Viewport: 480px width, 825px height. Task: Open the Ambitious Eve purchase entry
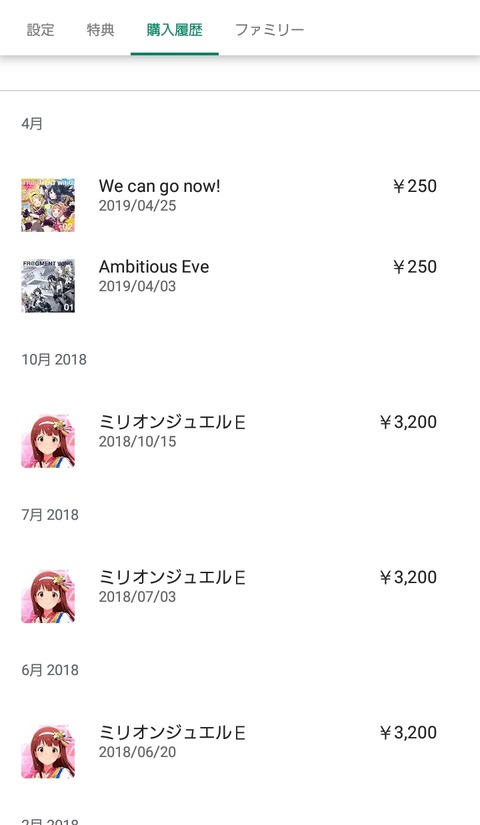(x=240, y=286)
